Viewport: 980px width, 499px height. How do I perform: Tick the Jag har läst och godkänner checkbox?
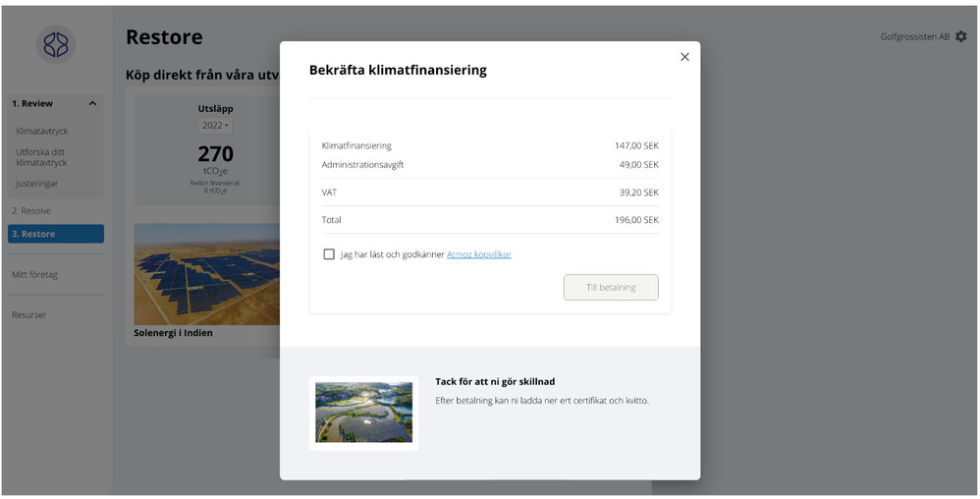tap(329, 254)
